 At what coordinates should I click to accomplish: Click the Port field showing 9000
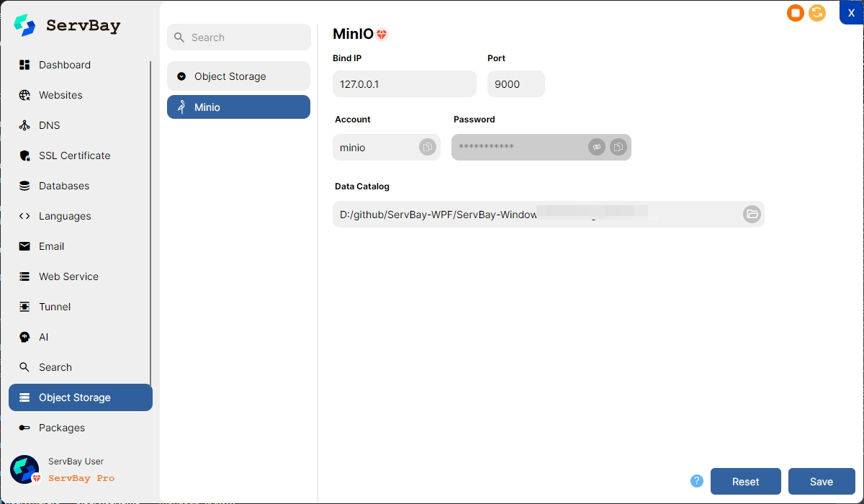(x=516, y=84)
